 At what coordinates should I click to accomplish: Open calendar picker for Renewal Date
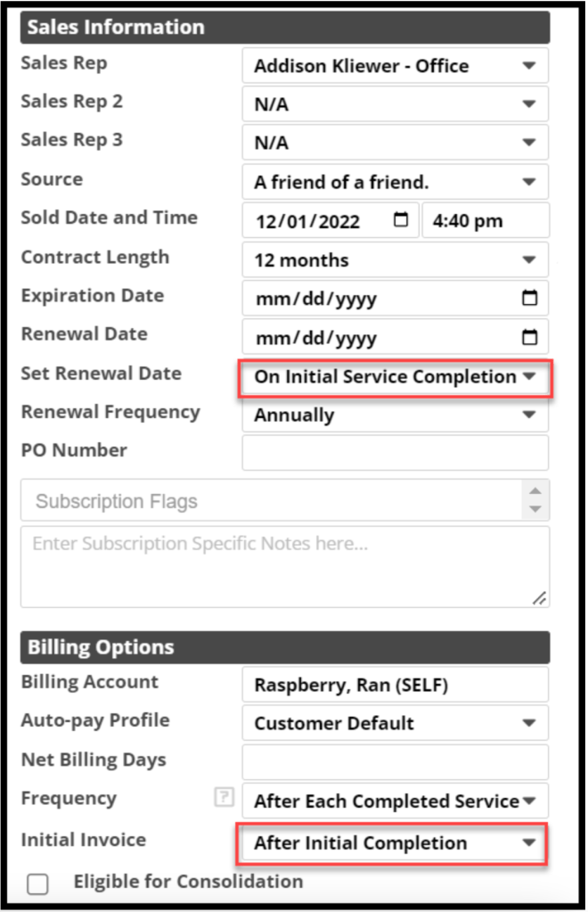coord(529,338)
